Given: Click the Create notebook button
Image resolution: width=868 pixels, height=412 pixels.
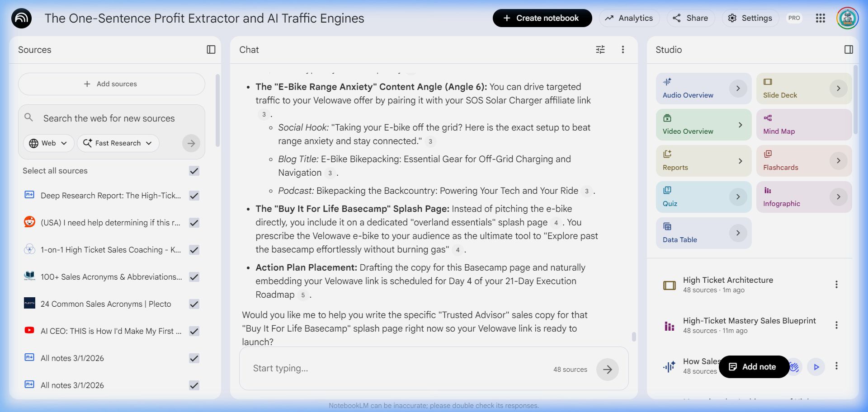Looking at the screenshot, I should [x=542, y=18].
